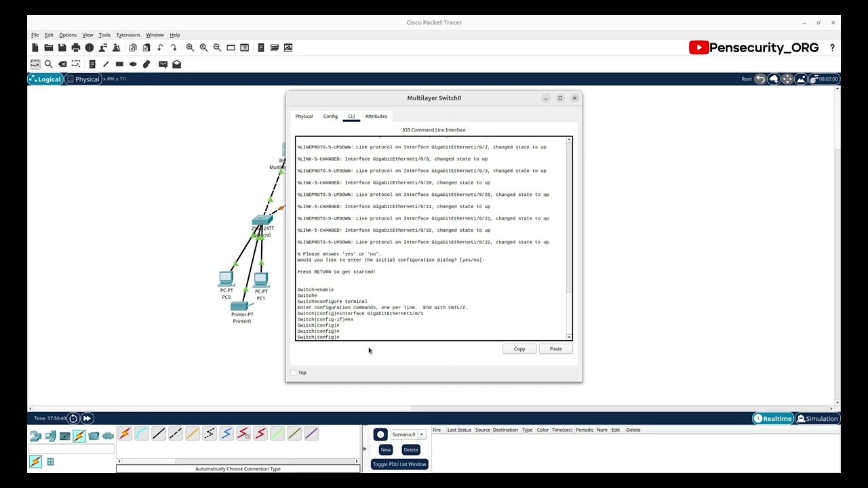Image resolution: width=868 pixels, height=488 pixels.
Task: Click inside the IOS CLI terminal
Action: pyautogui.click(x=431, y=239)
